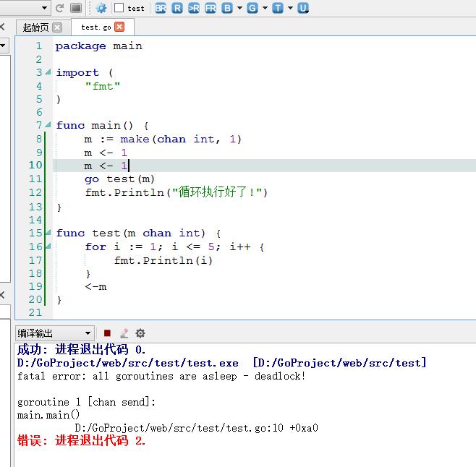Close the 起始页 tab

coord(57,27)
